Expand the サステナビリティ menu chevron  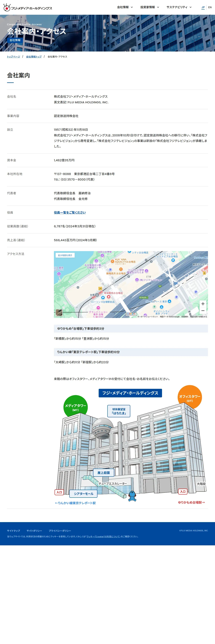tap(191, 7)
